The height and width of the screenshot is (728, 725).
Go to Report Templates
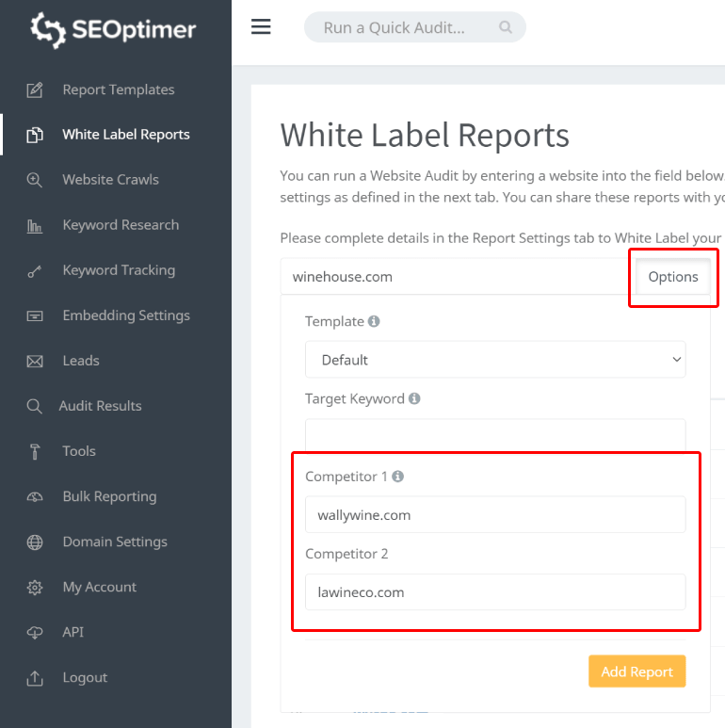click(x=119, y=89)
